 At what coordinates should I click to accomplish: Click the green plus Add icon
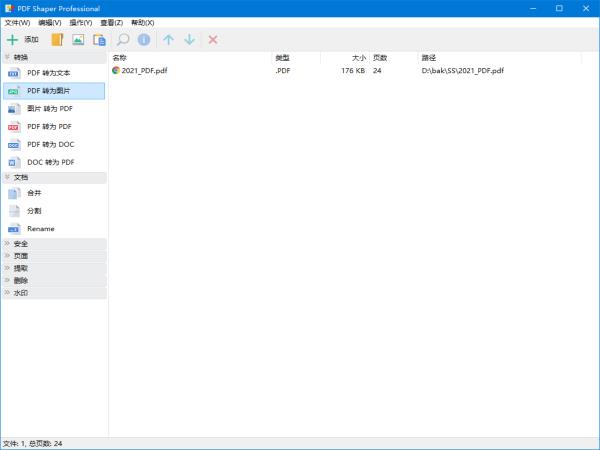coord(12,39)
